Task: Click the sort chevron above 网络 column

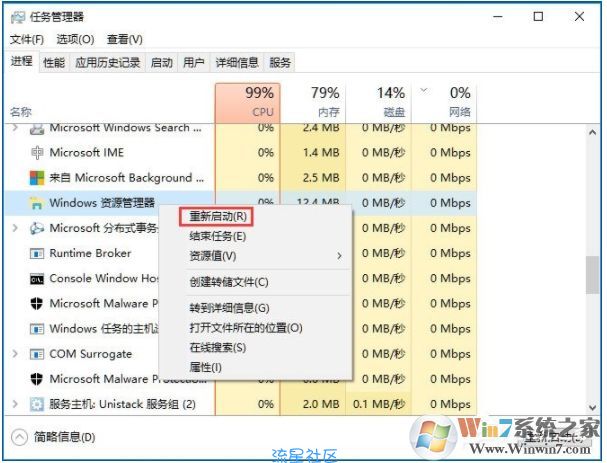Action: point(424,90)
